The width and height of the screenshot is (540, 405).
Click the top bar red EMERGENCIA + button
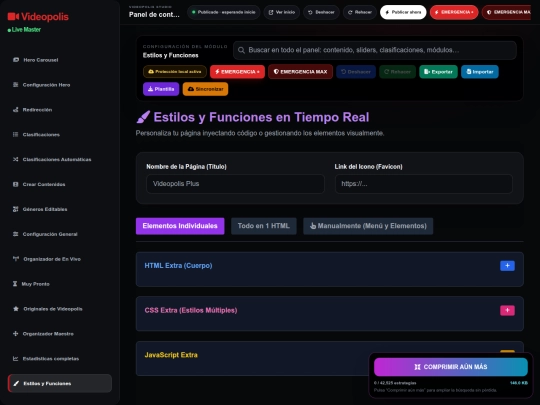point(454,12)
